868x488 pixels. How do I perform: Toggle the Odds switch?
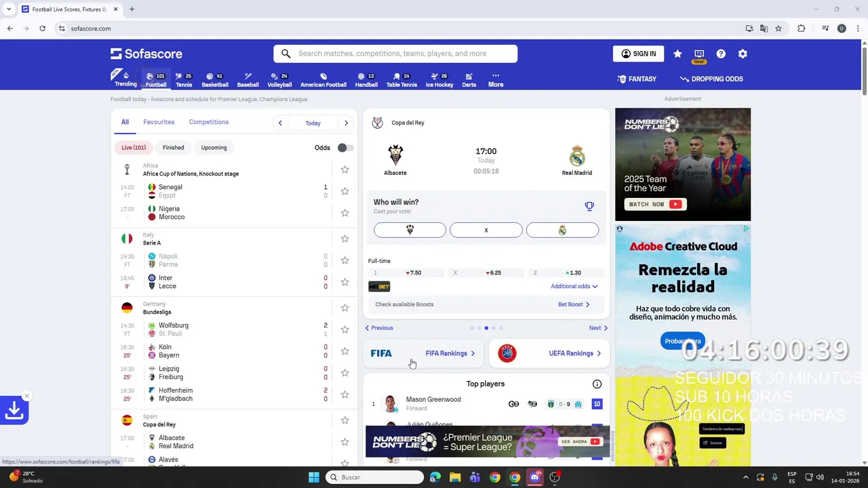click(345, 148)
